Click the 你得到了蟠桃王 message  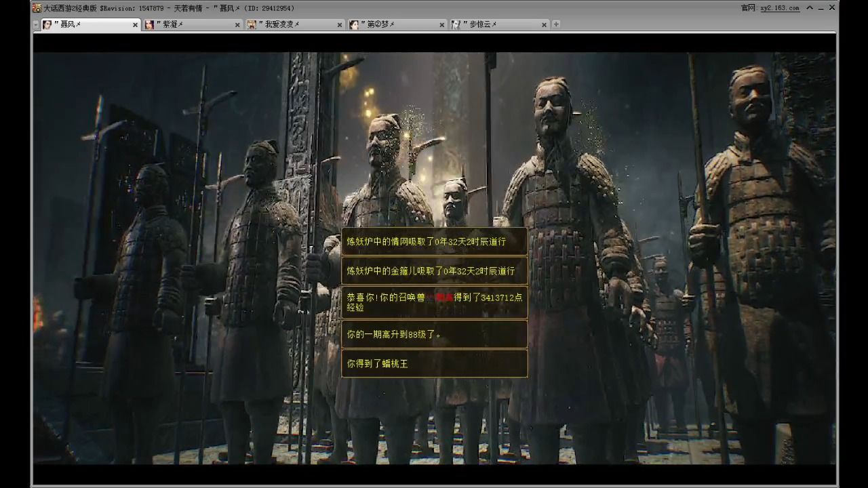[x=435, y=363]
